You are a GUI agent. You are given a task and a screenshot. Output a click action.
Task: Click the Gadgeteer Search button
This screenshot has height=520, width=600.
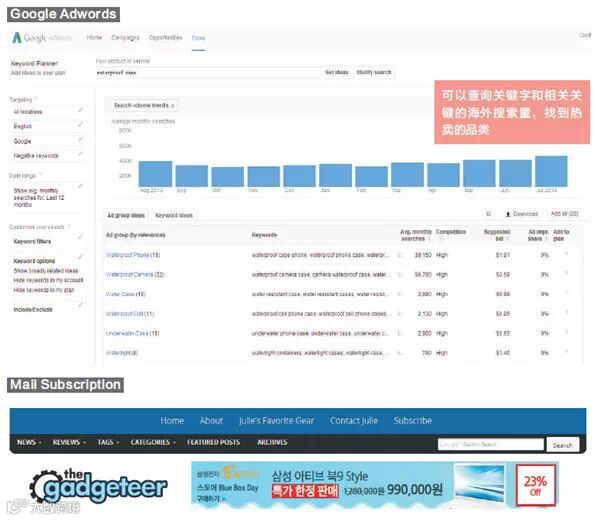562,445
